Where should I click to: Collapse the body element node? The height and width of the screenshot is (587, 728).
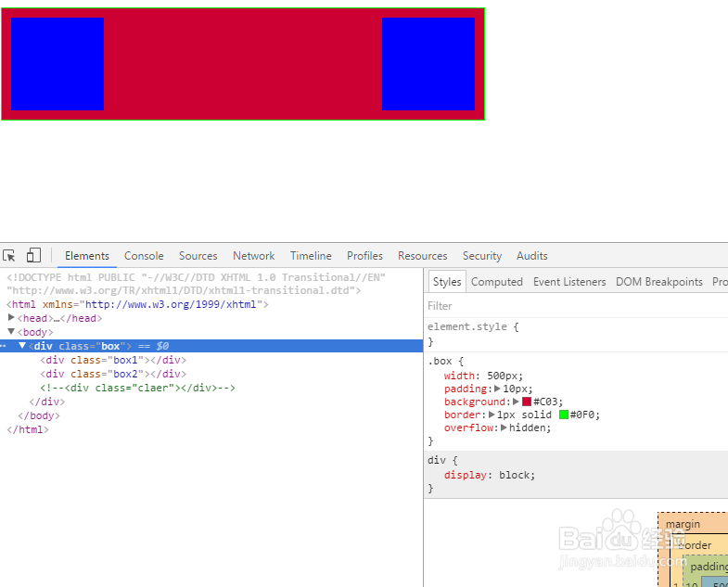click(11, 332)
